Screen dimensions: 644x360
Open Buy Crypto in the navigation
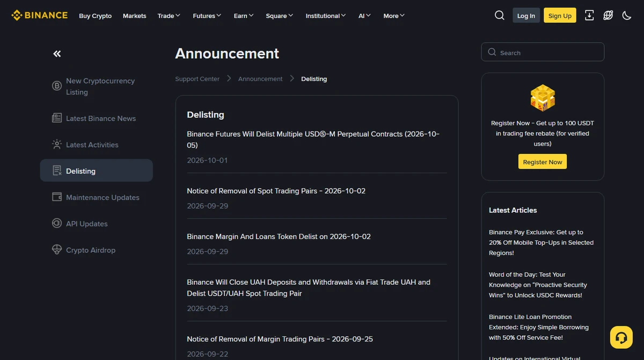(x=95, y=16)
